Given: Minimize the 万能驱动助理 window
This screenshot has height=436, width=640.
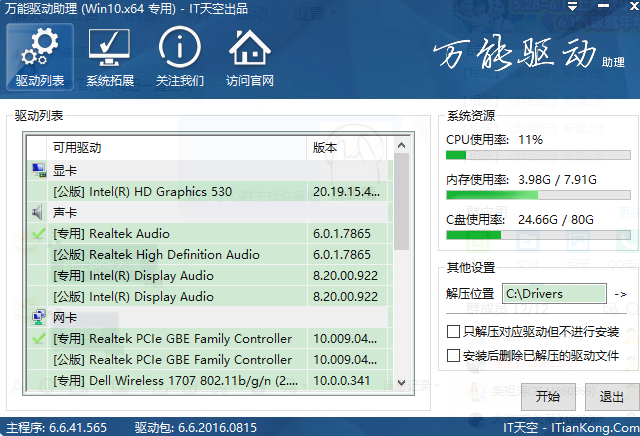Looking at the screenshot, I should pos(603,6).
